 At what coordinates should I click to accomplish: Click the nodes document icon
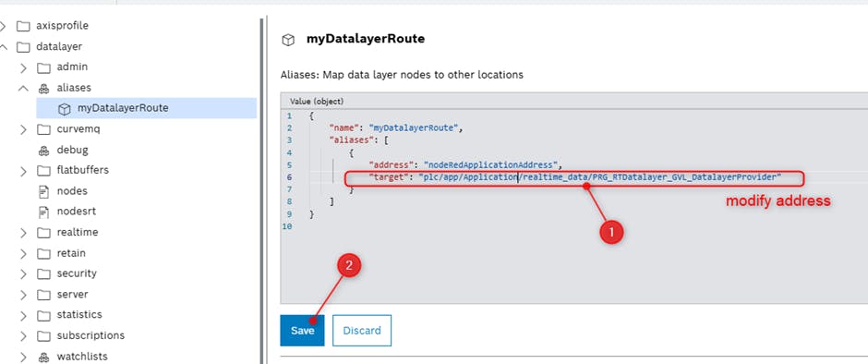pos(43,191)
